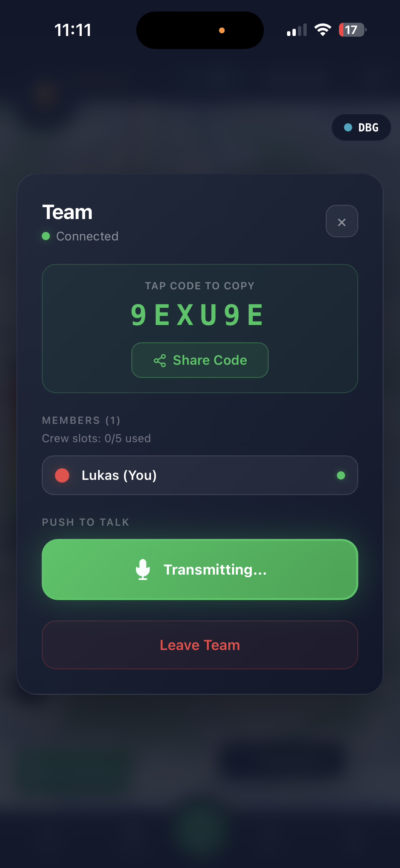The image size is (400, 868).
Task: Tap the 11:11 clock in the status bar
Action: [73, 30]
